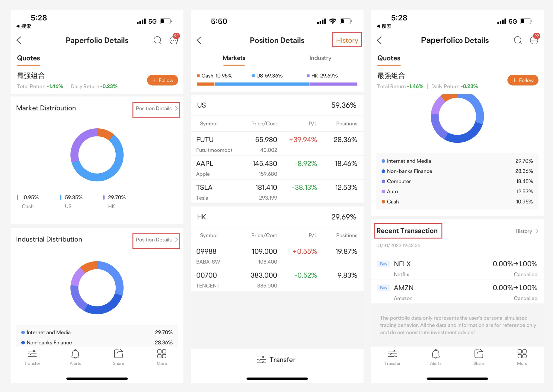Open search icon in left Paperfolio Details screen
The width and height of the screenshot is (553, 392).
[158, 40]
